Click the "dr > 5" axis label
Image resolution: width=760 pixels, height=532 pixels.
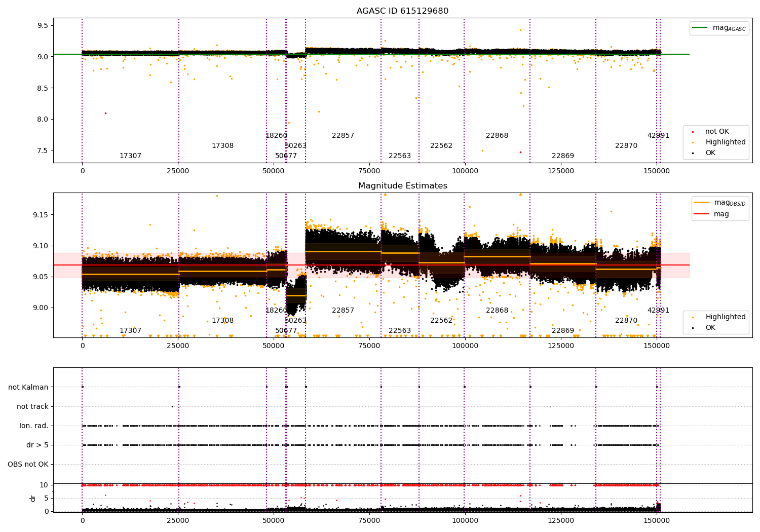click(x=37, y=445)
